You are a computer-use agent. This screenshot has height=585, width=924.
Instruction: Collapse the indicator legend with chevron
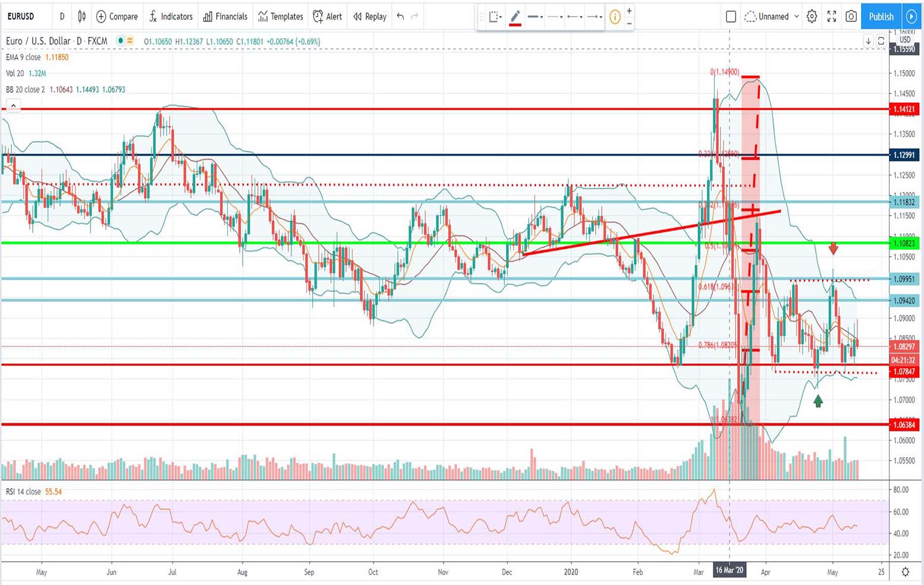(x=13, y=105)
